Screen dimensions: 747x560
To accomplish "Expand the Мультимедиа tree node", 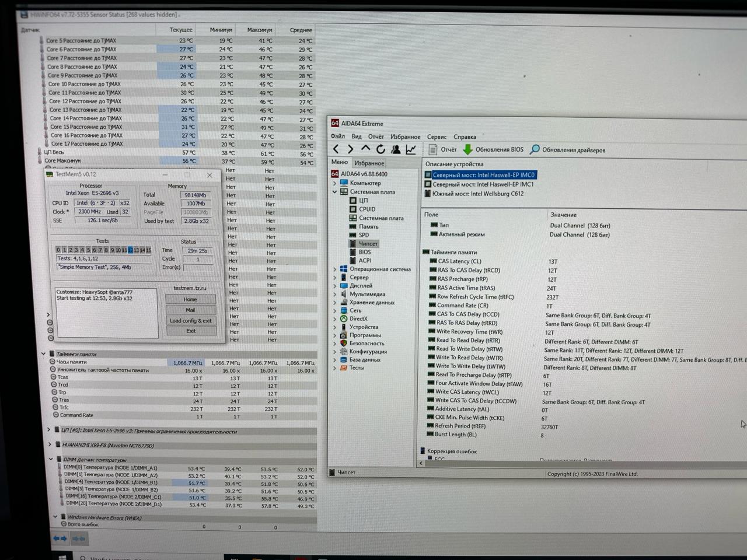I will [334, 294].
